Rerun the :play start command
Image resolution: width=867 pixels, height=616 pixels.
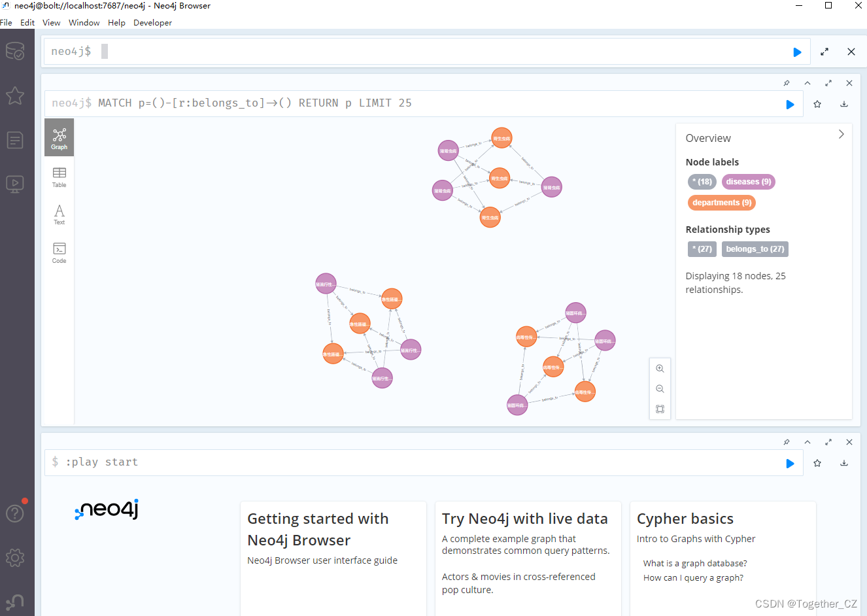click(x=790, y=463)
